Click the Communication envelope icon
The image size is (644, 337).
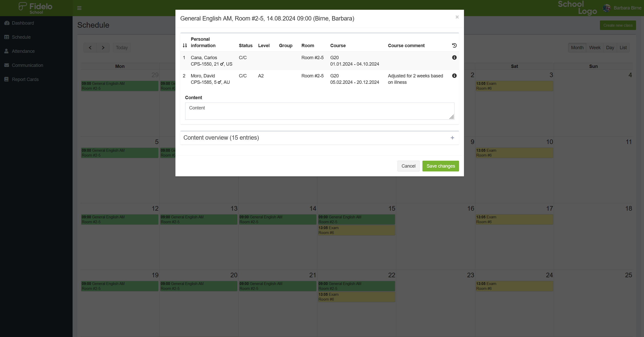[x=7, y=65]
